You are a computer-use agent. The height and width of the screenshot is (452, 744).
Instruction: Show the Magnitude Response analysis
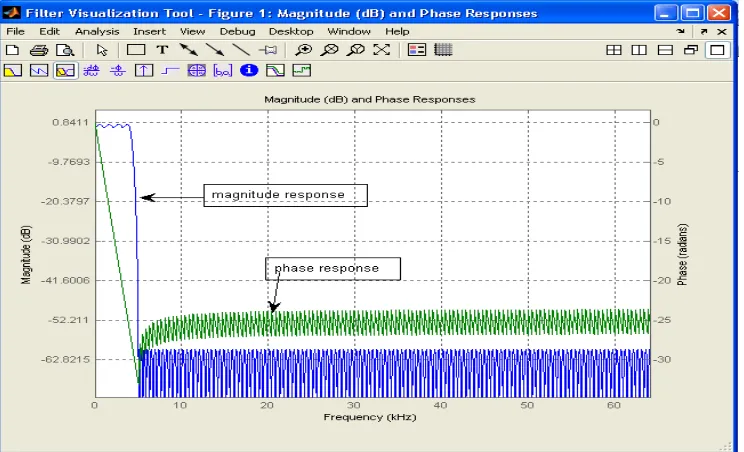pyautogui.click(x=13, y=71)
